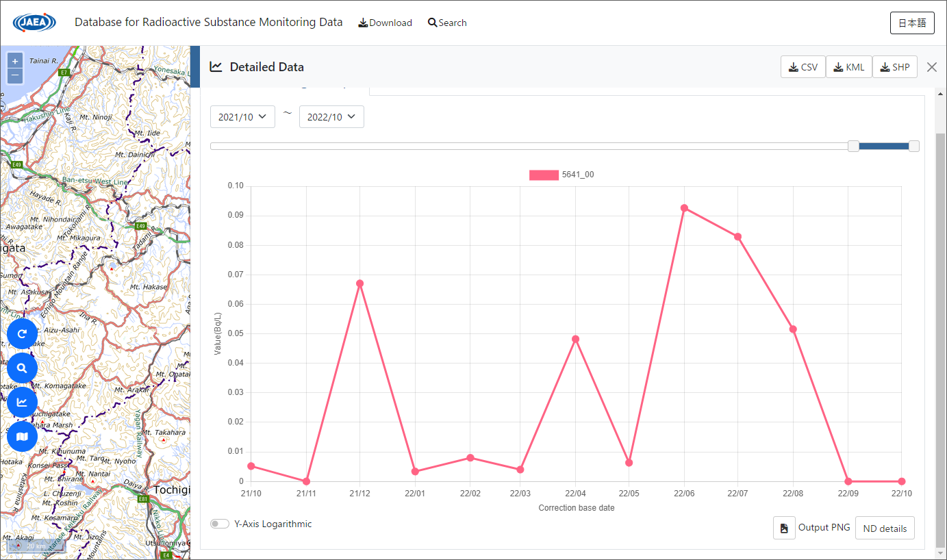Viewport: 947px width, 560px height.
Task: Click the Output PNG file icon
Action: tap(784, 528)
